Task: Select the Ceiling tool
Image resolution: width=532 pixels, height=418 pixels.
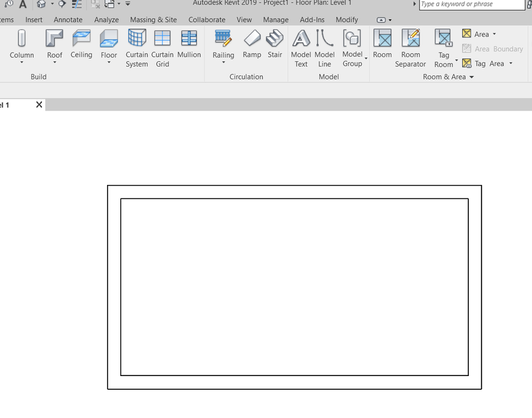Action: [81, 47]
